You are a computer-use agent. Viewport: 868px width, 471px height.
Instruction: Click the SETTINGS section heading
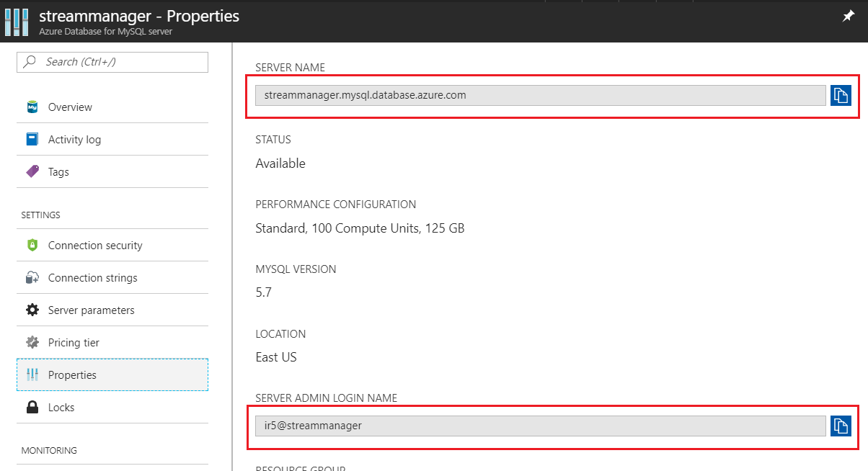coord(41,215)
